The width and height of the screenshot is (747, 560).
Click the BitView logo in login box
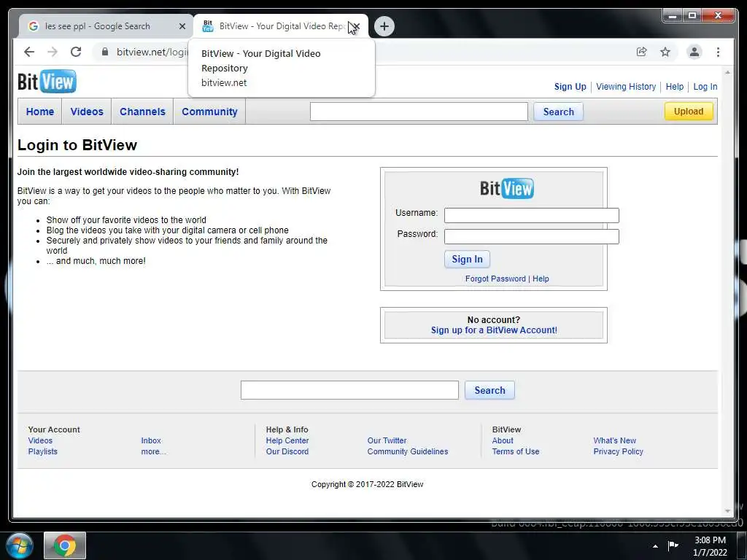click(x=506, y=188)
